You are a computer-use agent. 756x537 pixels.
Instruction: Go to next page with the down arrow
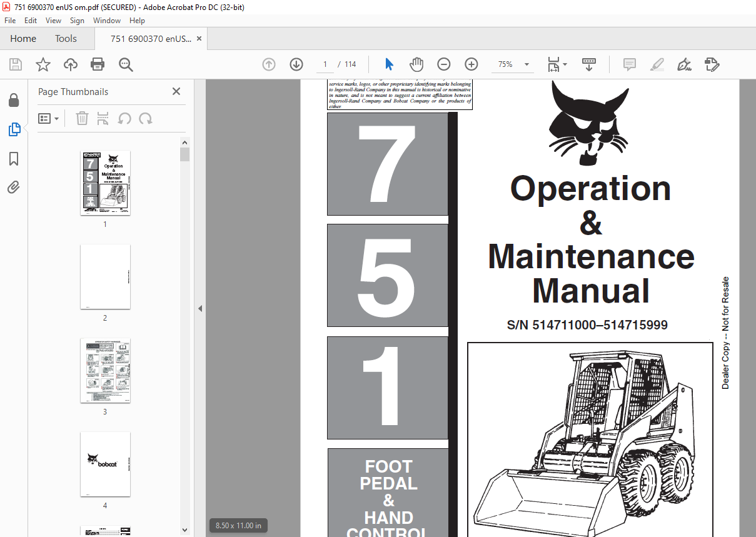click(x=296, y=64)
